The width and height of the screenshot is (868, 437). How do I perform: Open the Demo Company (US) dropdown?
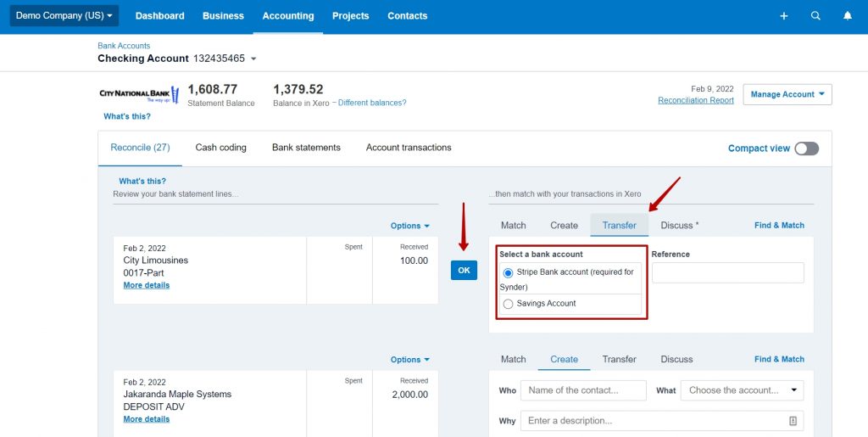[64, 15]
